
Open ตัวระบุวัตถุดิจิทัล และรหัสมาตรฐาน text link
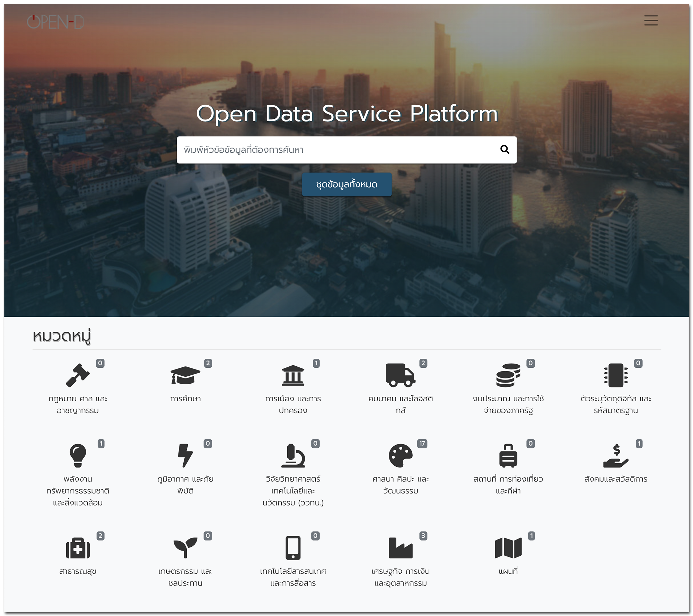point(616,404)
